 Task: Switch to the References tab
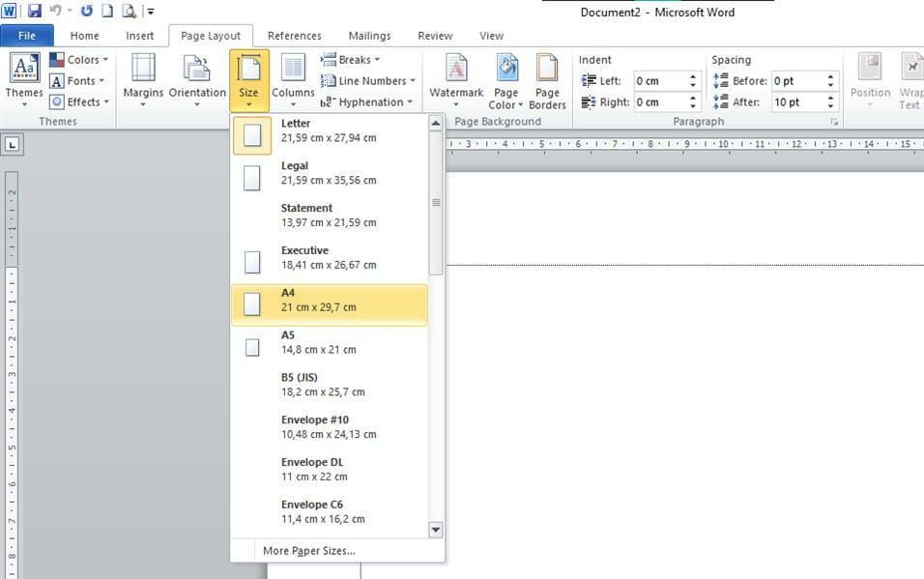click(x=294, y=36)
